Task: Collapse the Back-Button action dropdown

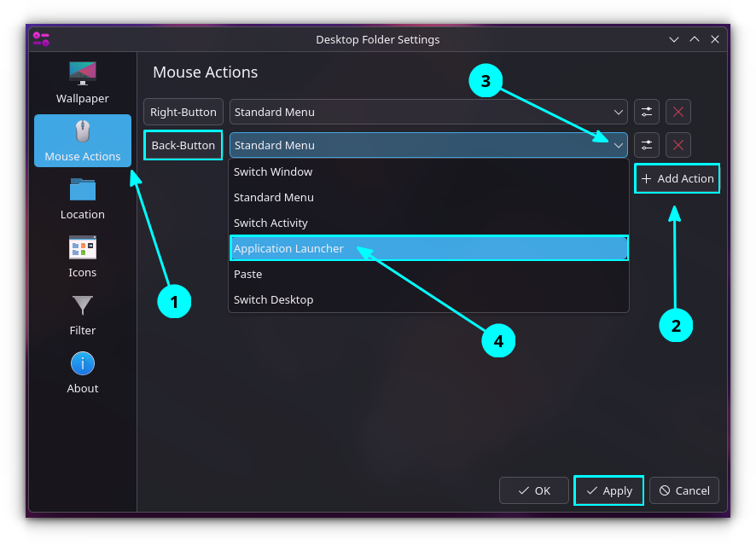Action: [x=619, y=145]
